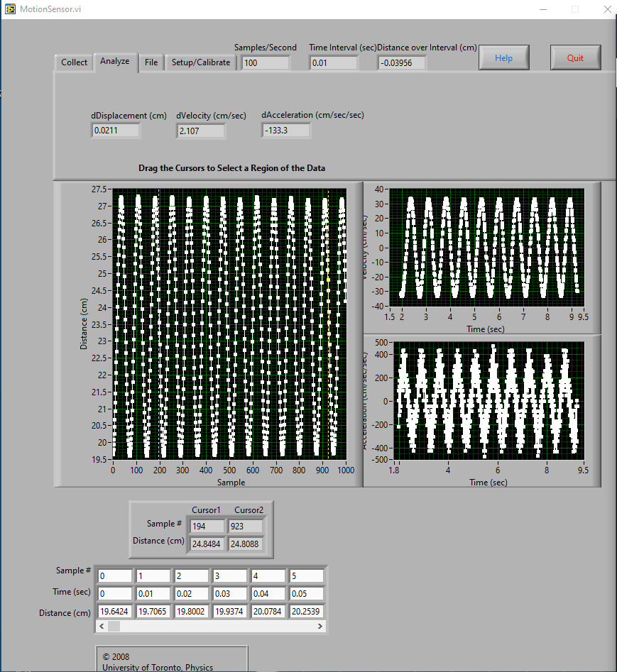
Task: Click the dDisplacement value 0.0211
Action: (x=116, y=131)
